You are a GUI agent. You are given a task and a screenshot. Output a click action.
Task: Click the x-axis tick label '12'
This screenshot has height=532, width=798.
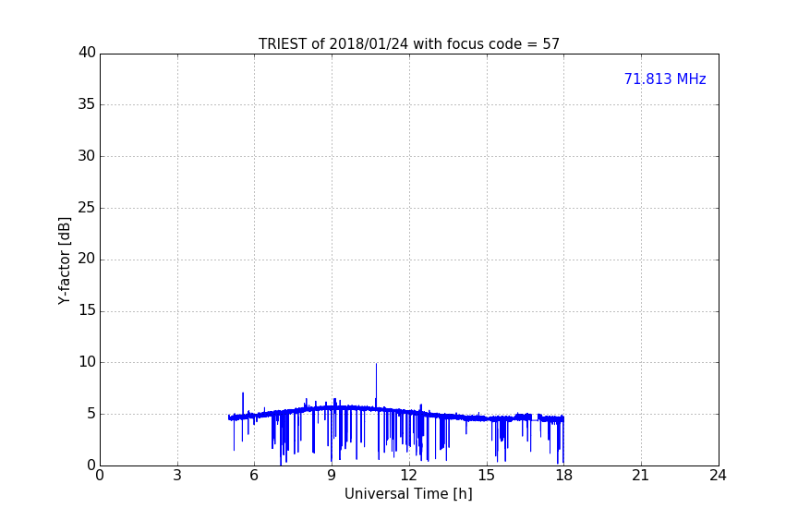409,476
